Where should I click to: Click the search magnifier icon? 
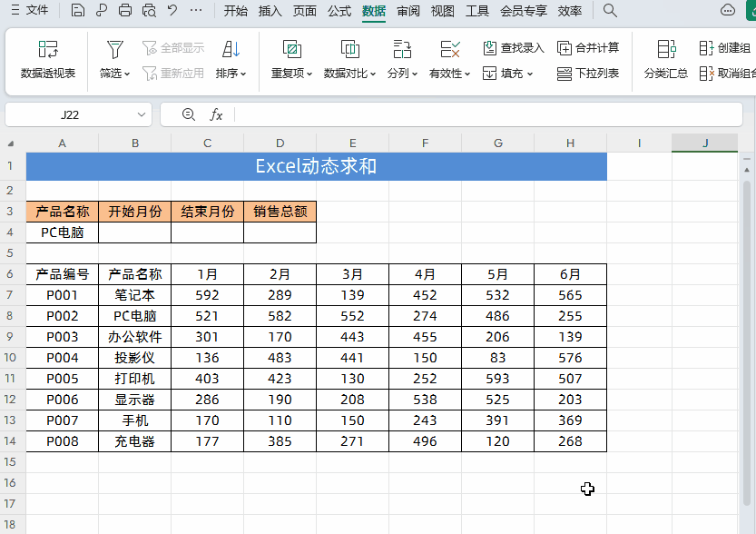[610, 10]
